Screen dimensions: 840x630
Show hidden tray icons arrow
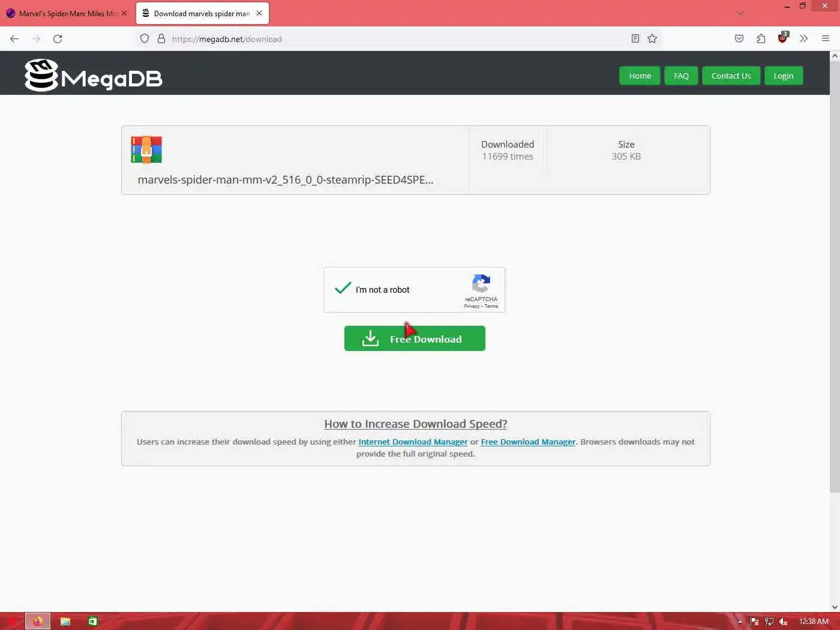740,622
